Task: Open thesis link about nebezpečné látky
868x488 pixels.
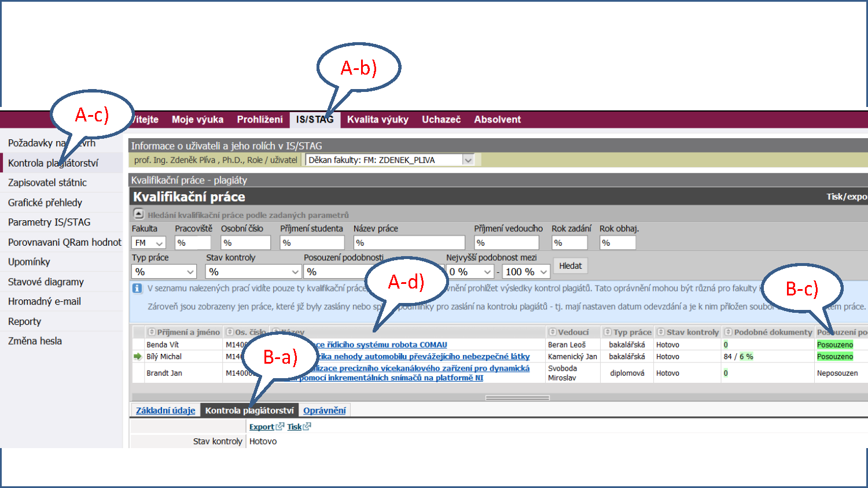Action: tap(424, 357)
